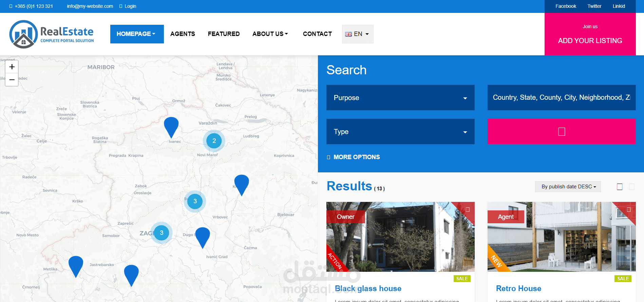The height and width of the screenshot is (302, 644).
Task: Expand the ABOUT US menu
Action: 270,34
